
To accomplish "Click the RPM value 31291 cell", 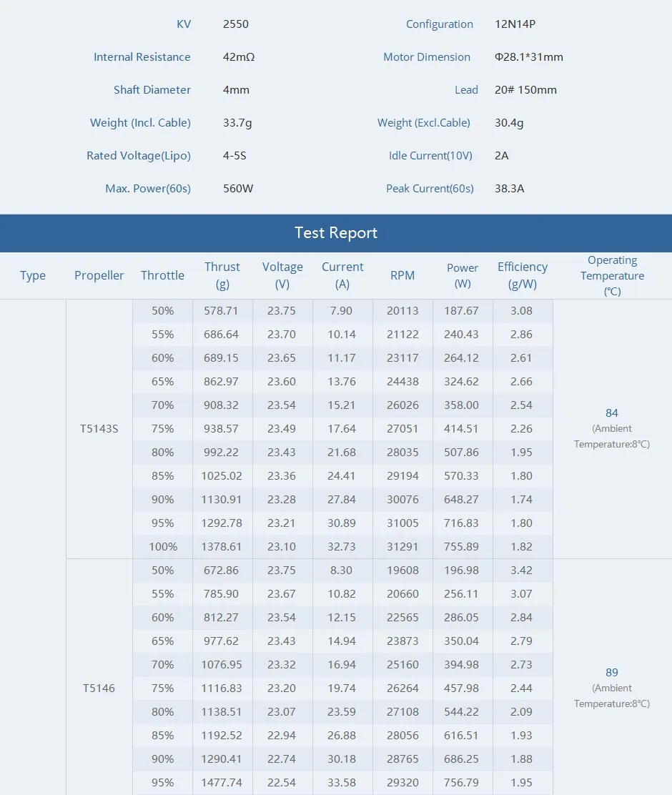I will click(x=402, y=546).
